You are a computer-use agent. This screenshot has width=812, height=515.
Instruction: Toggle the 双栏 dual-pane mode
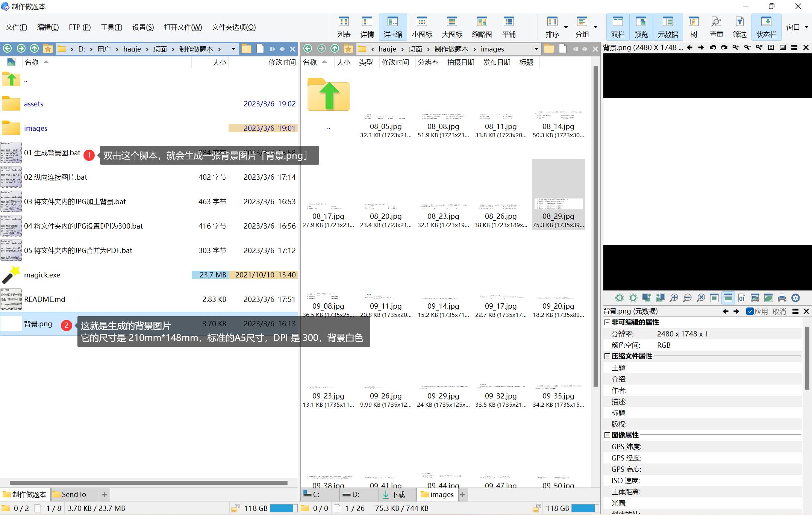618,27
